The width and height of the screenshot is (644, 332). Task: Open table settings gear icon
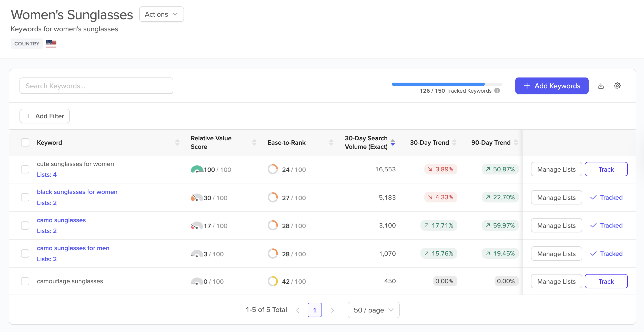[x=617, y=86]
